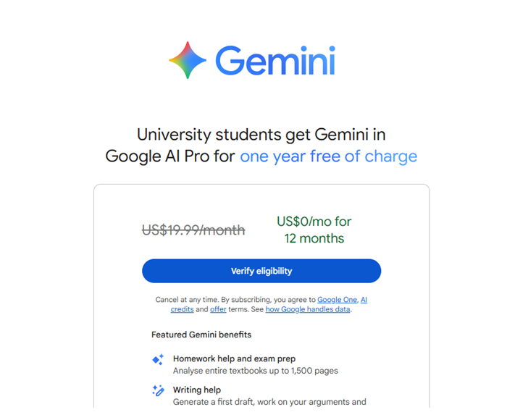The width and height of the screenshot is (528, 420).
Task: Follow the offer terms link
Action: coord(218,309)
